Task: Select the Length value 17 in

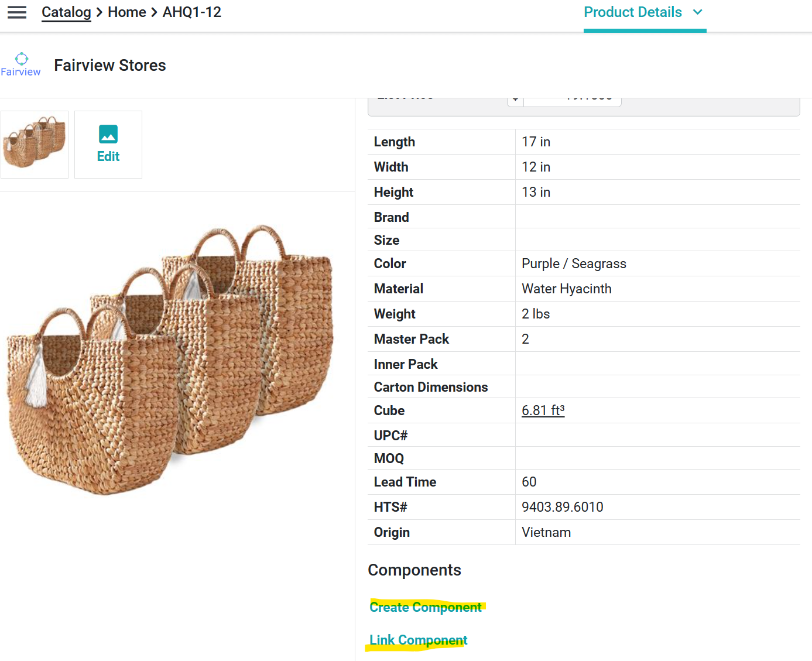Action: point(536,142)
